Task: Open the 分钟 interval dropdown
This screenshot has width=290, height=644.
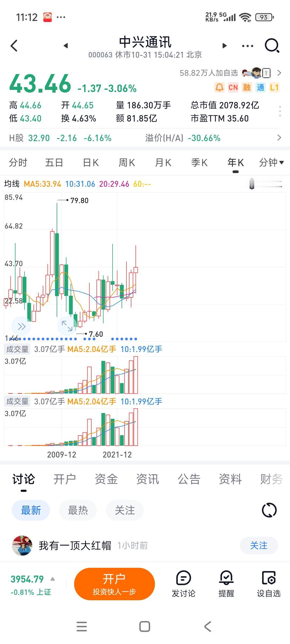Action: coord(271,163)
